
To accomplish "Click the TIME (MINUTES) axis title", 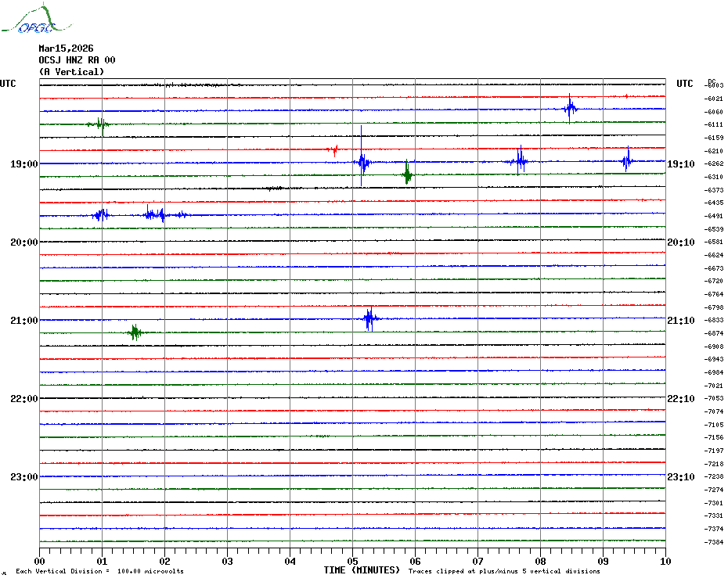I will point(362,570).
